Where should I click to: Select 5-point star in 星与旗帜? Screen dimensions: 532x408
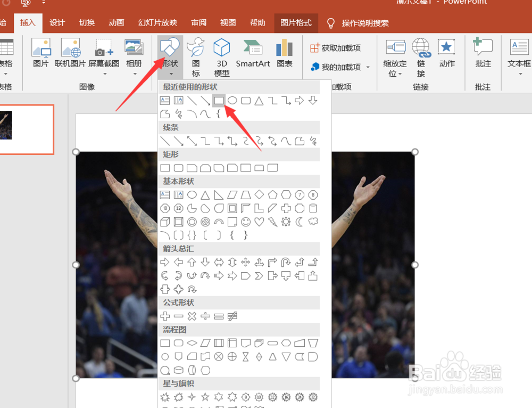click(x=205, y=397)
